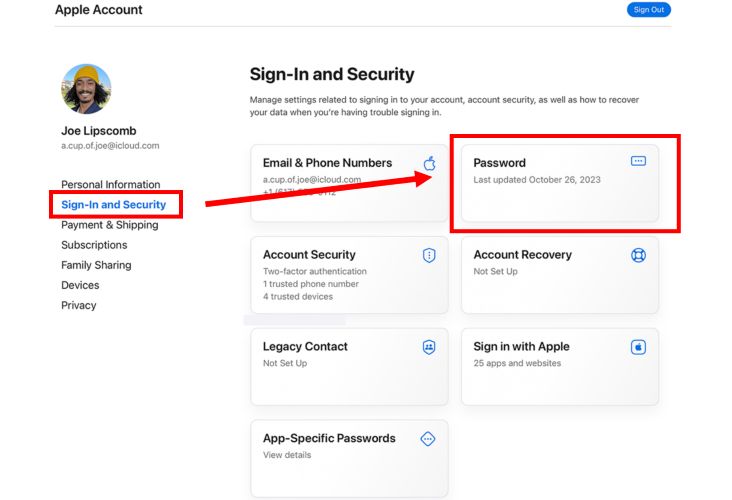
Task: Click the Account Recovery lifebuoy icon
Action: [x=639, y=255]
